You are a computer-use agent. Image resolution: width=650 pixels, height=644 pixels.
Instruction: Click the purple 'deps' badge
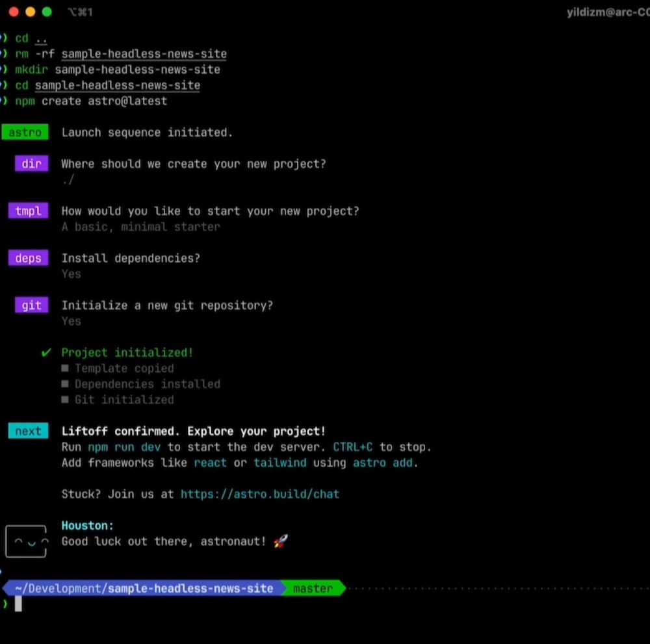[28, 258]
